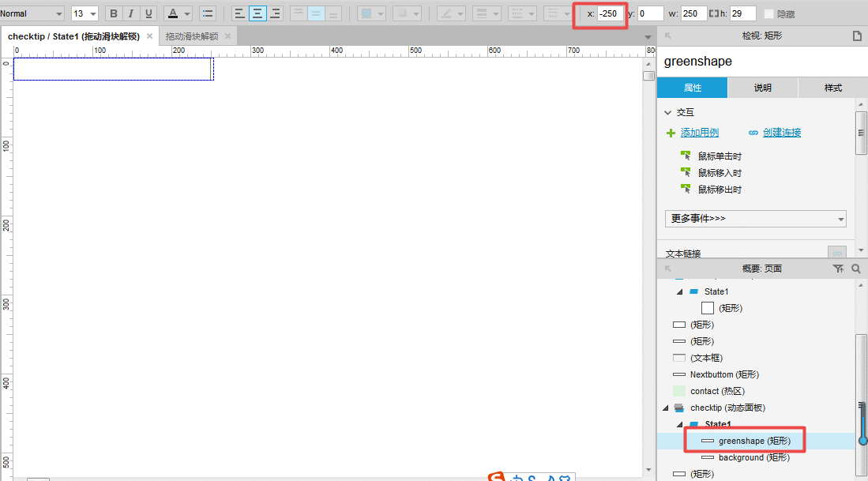Open the shadow dropdown arrow

[x=415, y=13]
